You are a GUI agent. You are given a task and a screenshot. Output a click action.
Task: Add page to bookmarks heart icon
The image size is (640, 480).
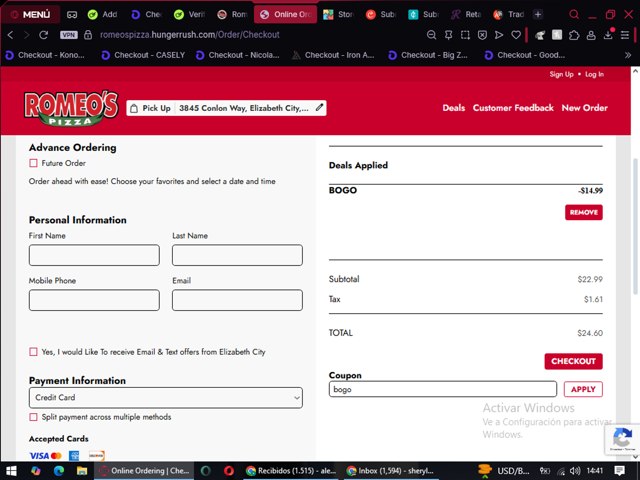pyautogui.click(x=516, y=35)
